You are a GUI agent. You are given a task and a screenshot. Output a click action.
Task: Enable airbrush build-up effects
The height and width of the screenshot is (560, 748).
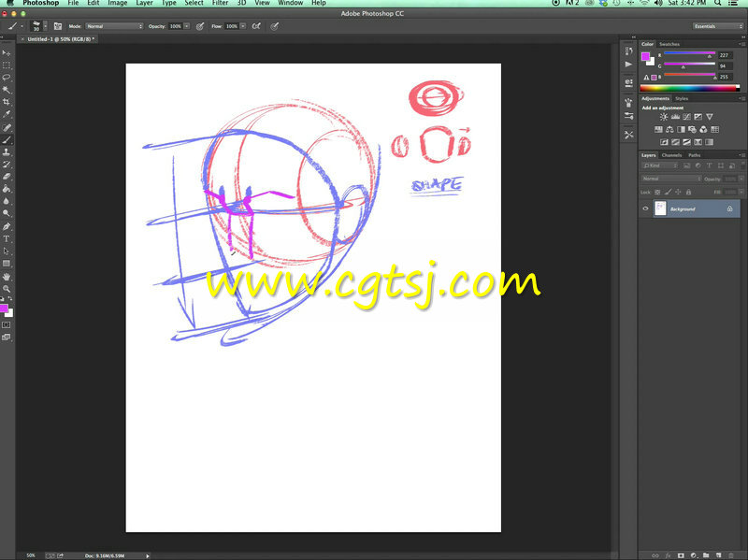[256, 26]
